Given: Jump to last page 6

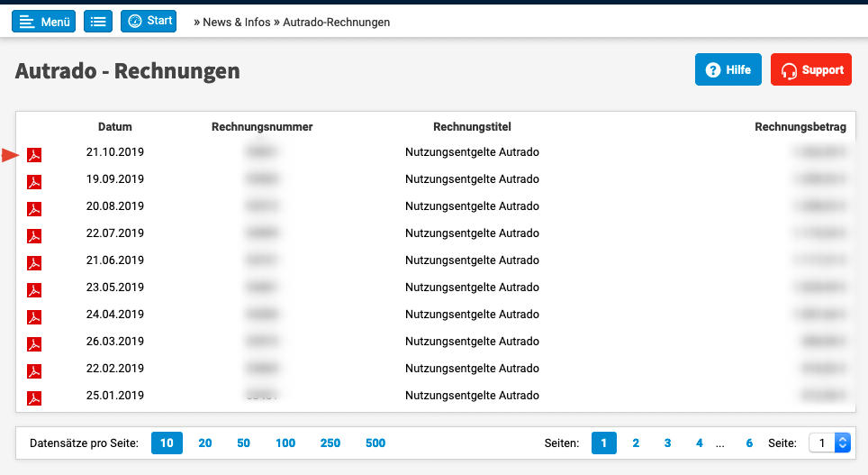Looking at the screenshot, I should point(749,443).
